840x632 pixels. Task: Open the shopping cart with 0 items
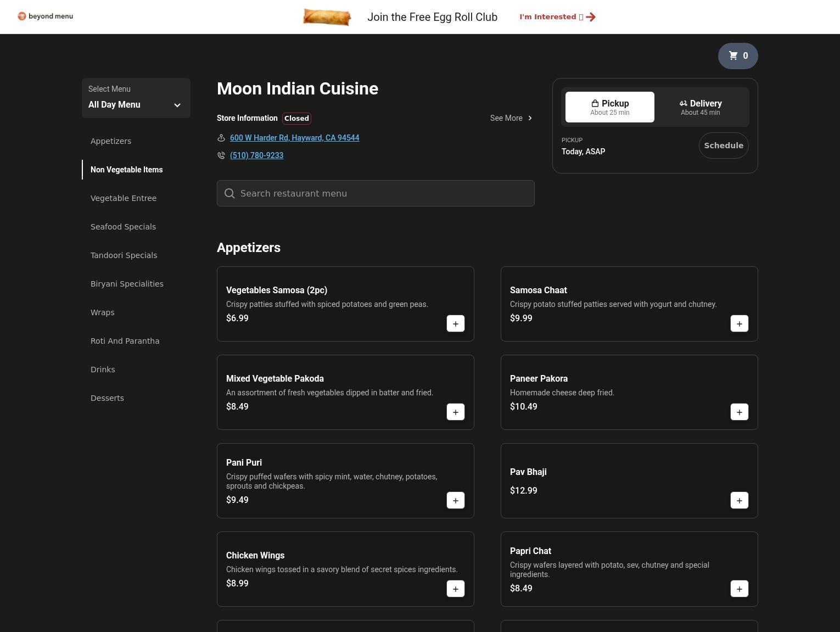pos(737,55)
